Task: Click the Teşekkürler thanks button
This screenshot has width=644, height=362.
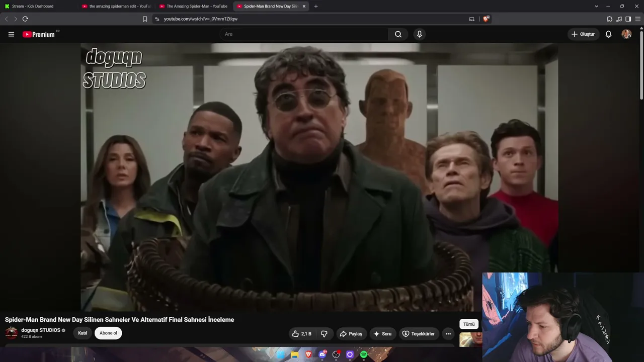Action: click(419, 334)
